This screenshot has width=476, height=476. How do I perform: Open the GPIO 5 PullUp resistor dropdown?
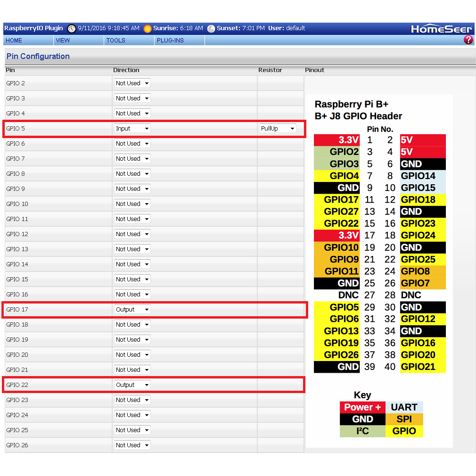pos(277,129)
